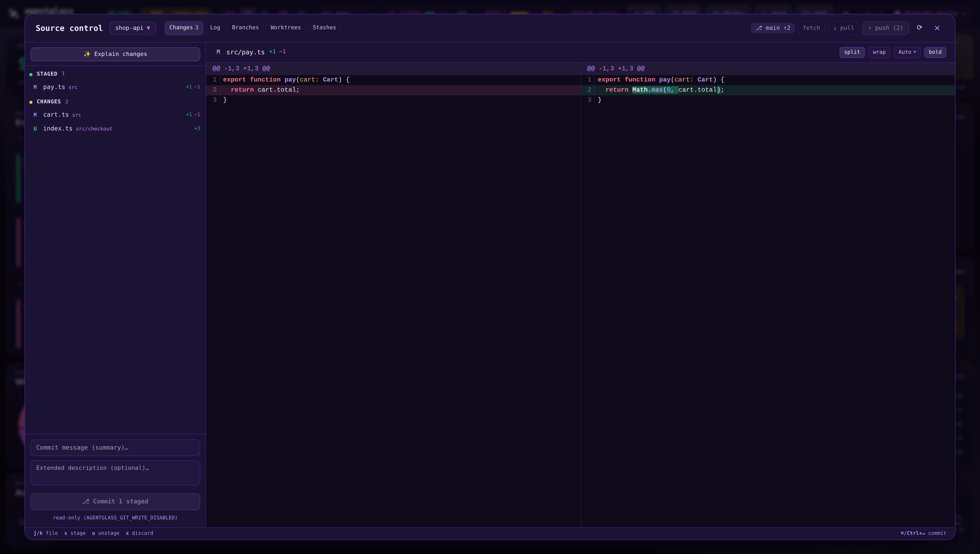Toggle wrap for diff lines
The image size is (980, 554).
(x=879, y=52)
